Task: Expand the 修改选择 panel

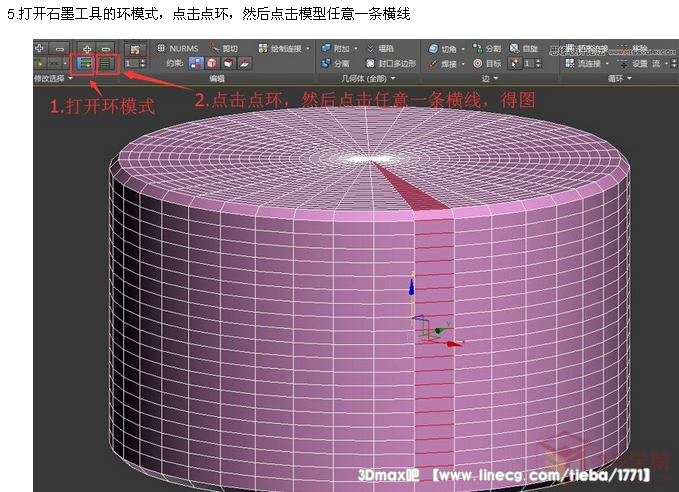Action: point(71,78)
